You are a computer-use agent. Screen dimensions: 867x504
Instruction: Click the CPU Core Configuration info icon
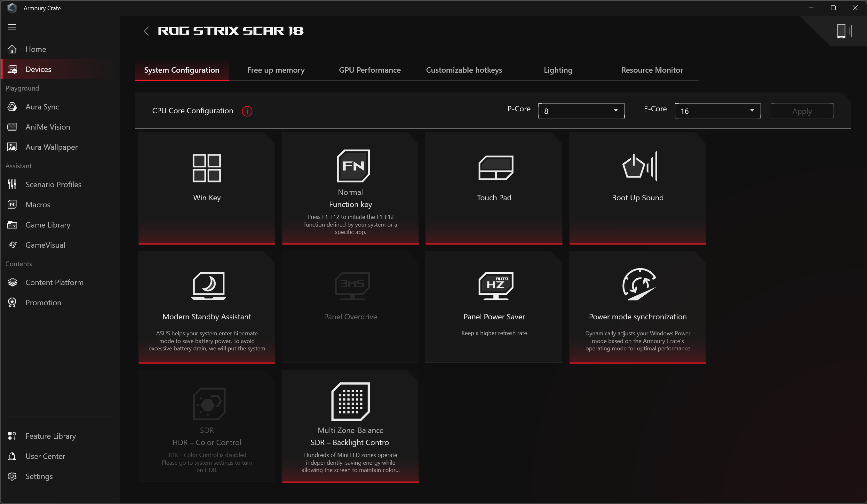[x=247, y=111]
